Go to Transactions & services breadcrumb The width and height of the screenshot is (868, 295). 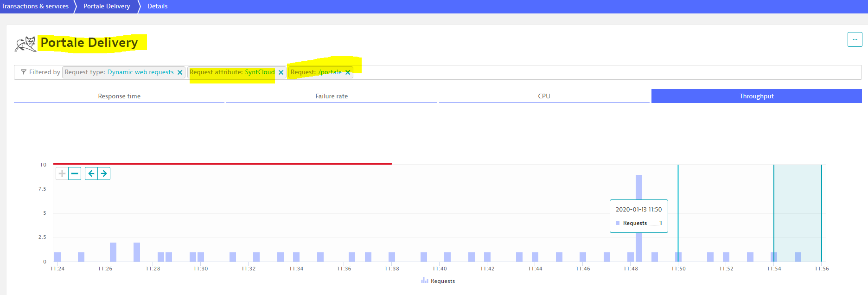click(x=35, y=6)
